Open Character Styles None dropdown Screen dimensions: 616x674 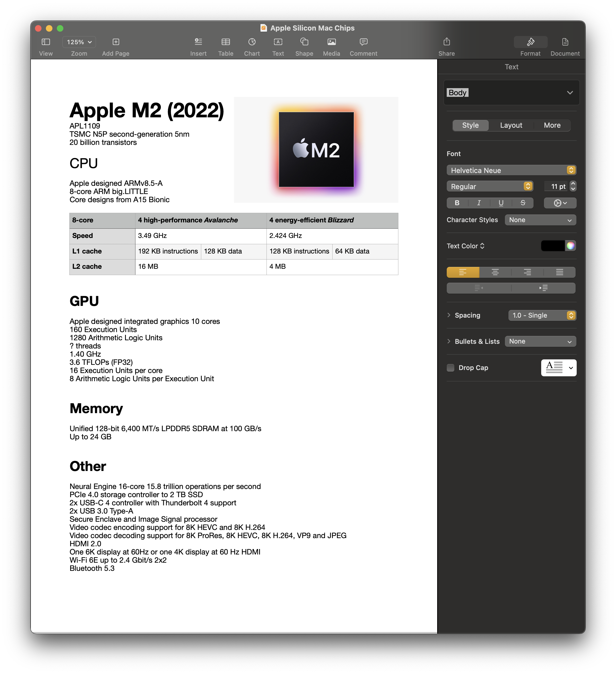coord(540,220)
